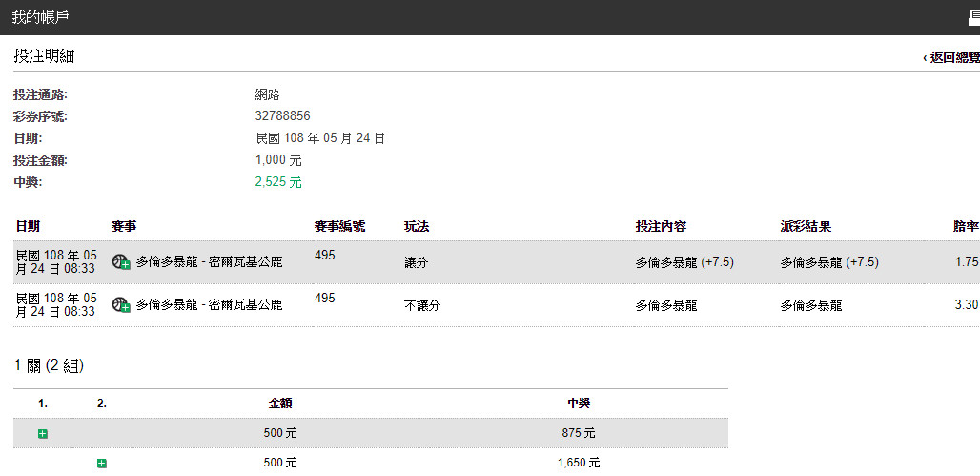Click the date value 民國 108 年 05 月 24 日
This screenshot has width=980, height=476.
[320, 138]
